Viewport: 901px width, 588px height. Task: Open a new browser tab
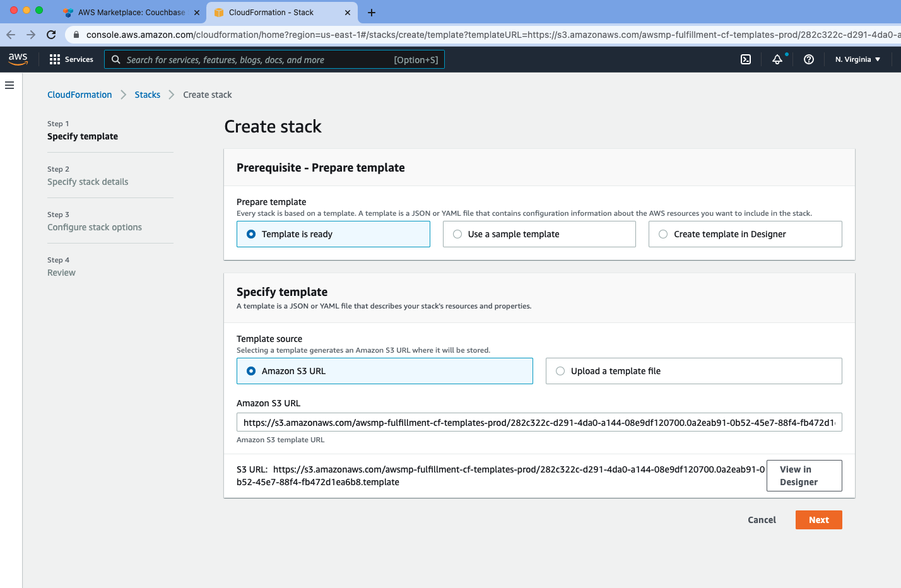pos(371,12)
